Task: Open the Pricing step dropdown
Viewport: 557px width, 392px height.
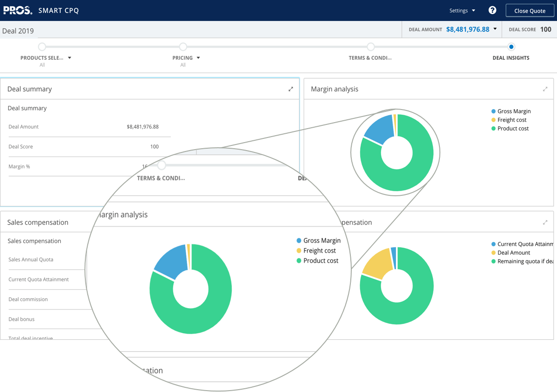Action: (198, 58)
